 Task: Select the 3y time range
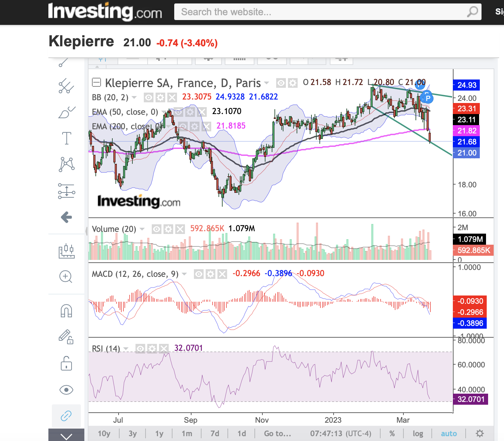click(133, 433)
